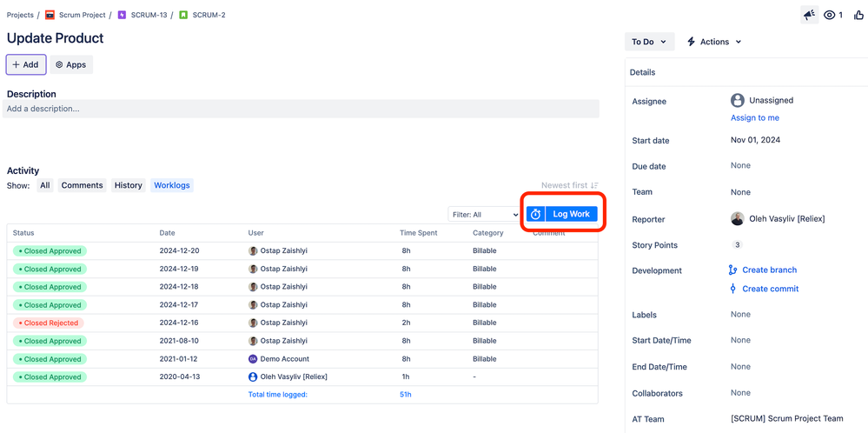Click the 2h time spent cell

tap(406, 323)
